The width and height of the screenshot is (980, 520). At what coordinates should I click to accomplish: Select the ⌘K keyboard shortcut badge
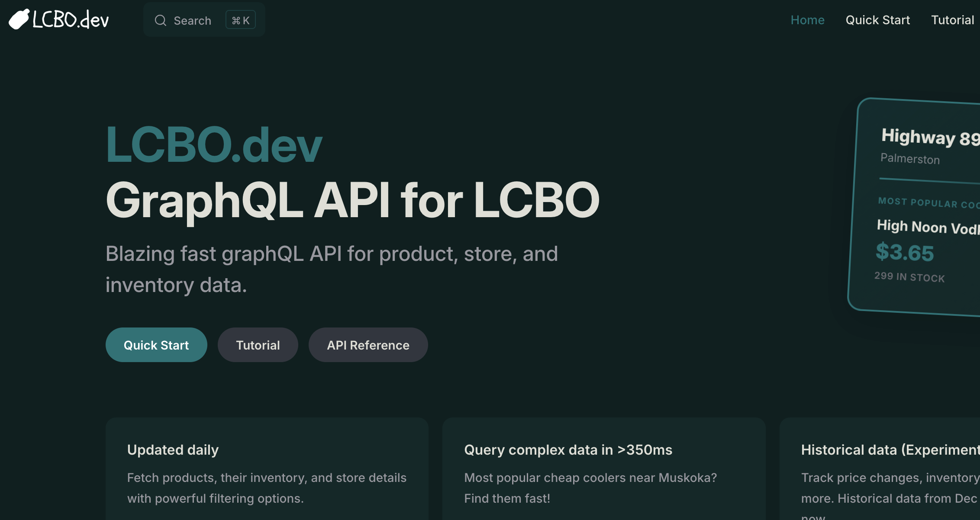click(240, 19)
